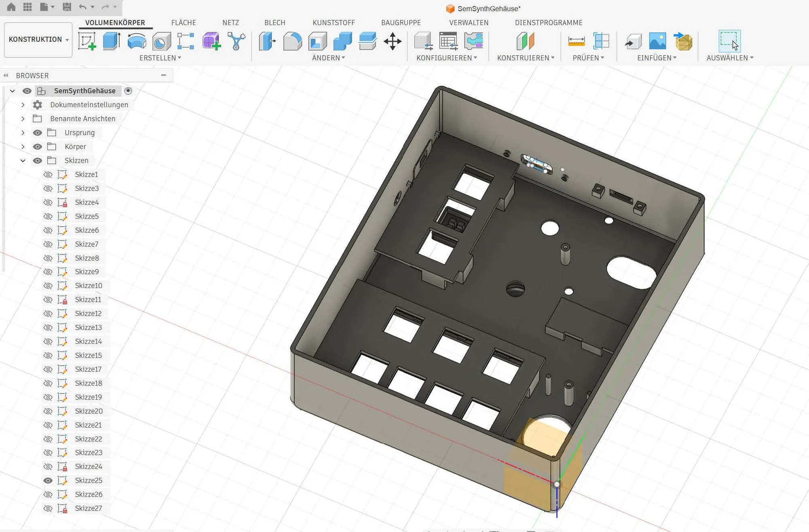
Task: Open the EINFÜGEN dropdown menu
Action: pos(657,58)
